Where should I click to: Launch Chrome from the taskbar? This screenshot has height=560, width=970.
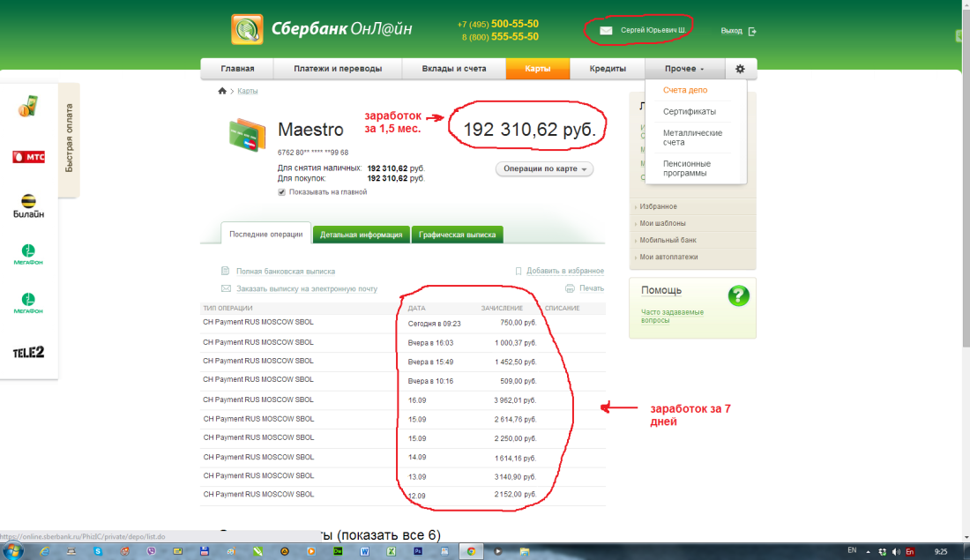470,549
